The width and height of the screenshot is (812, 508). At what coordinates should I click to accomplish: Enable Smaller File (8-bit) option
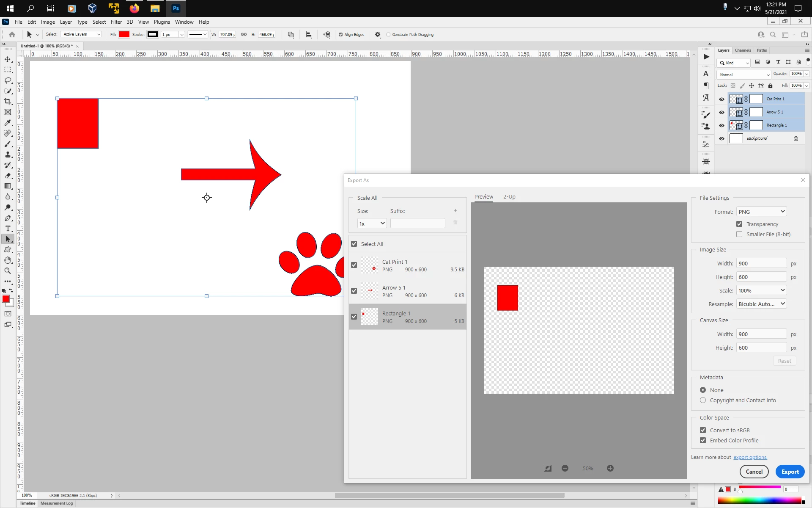coord(739,234)
